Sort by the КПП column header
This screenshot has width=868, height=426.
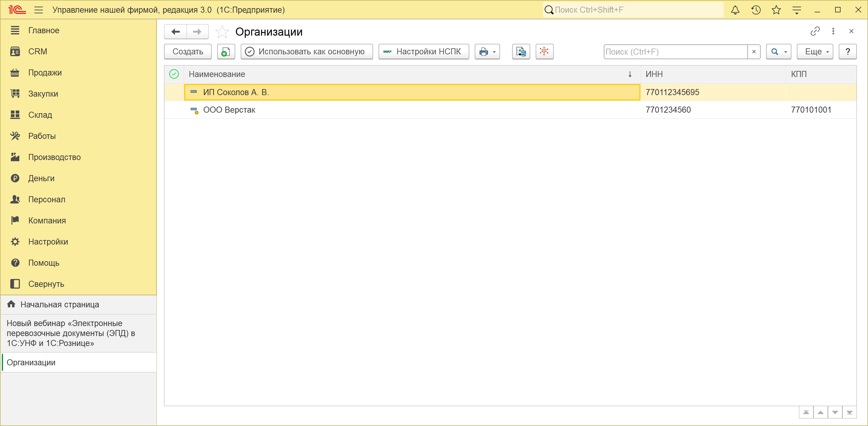coord(821,74)
